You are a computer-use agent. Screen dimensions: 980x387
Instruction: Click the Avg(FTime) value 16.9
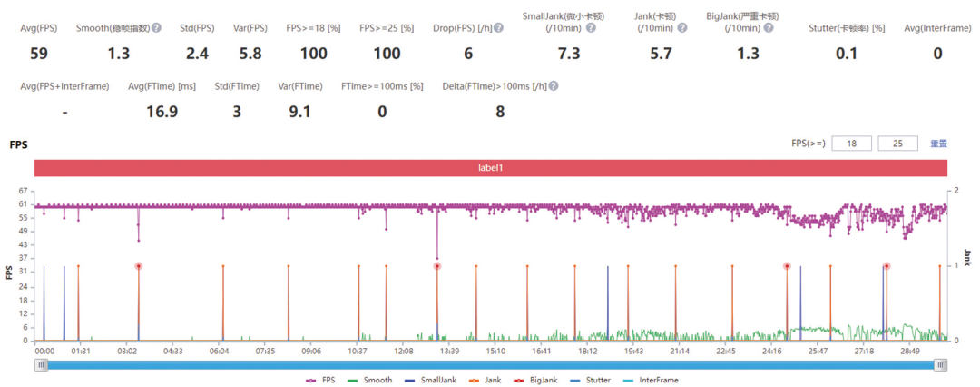(162, 112)
